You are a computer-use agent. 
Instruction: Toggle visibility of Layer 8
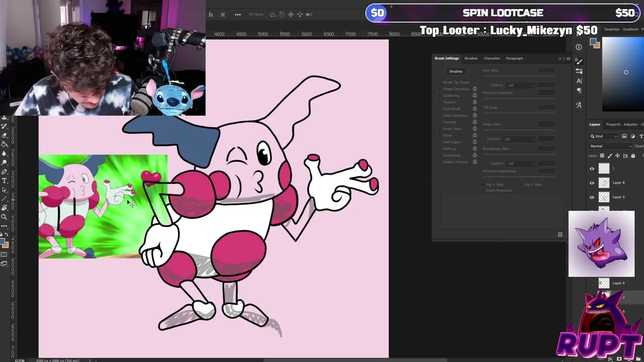tap(592, 183)
